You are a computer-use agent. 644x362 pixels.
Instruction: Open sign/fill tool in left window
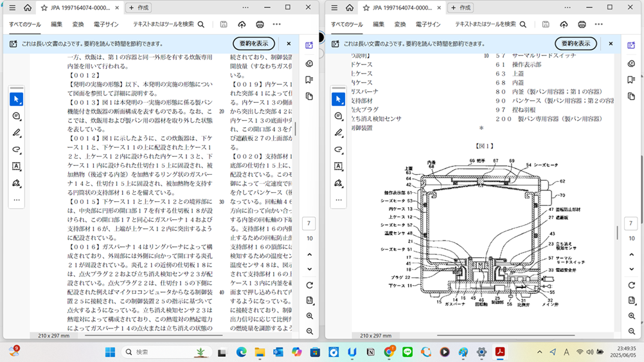[17, 183]
